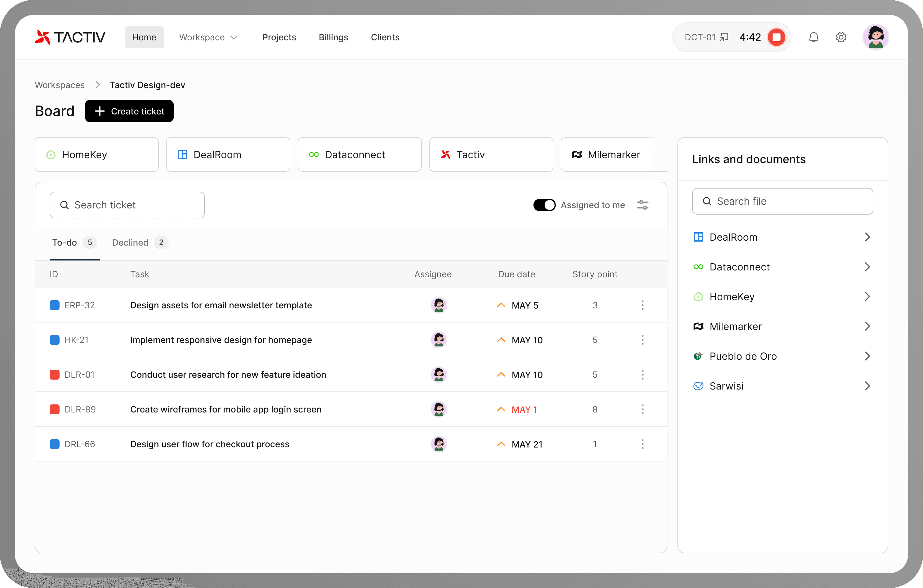This screenshot has width=923, height=588.
Task: Open more options for DLR-01
Action: tap(642, 375)
